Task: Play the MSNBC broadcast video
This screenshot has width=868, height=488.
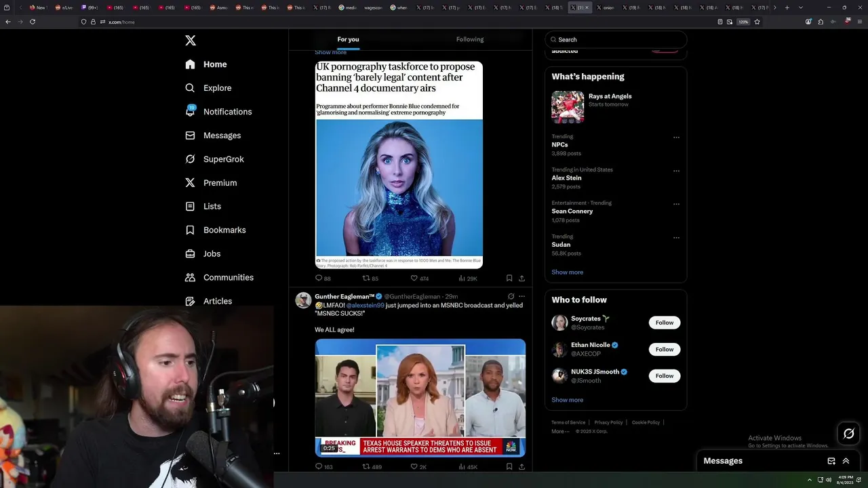Action: pos(420,398)
